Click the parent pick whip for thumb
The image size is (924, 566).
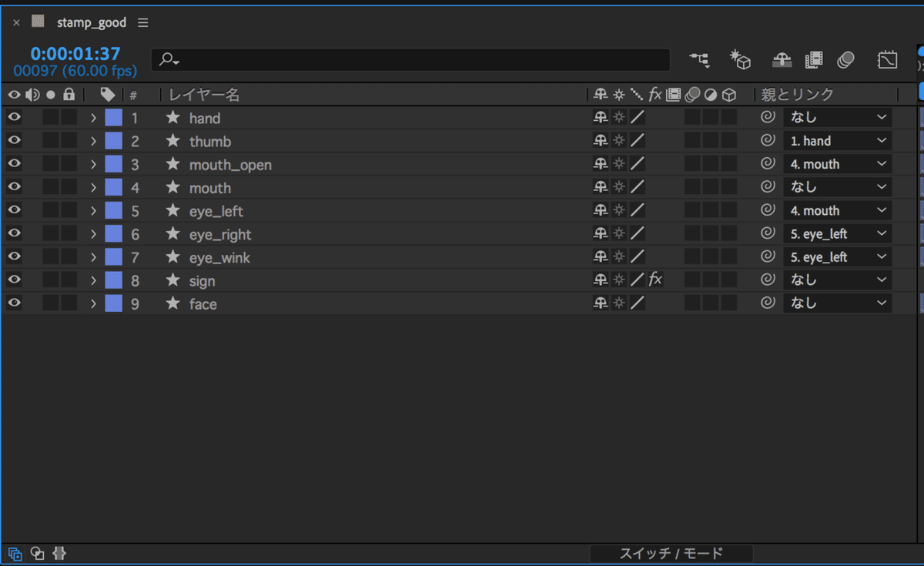coord(767,141)
